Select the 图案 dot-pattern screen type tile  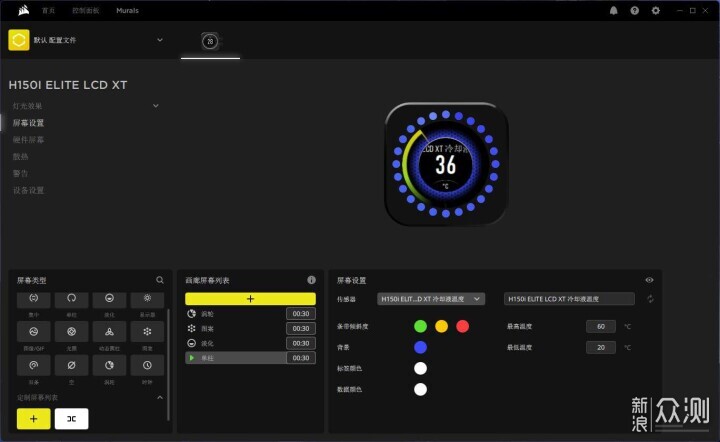(x=147, y=331)
